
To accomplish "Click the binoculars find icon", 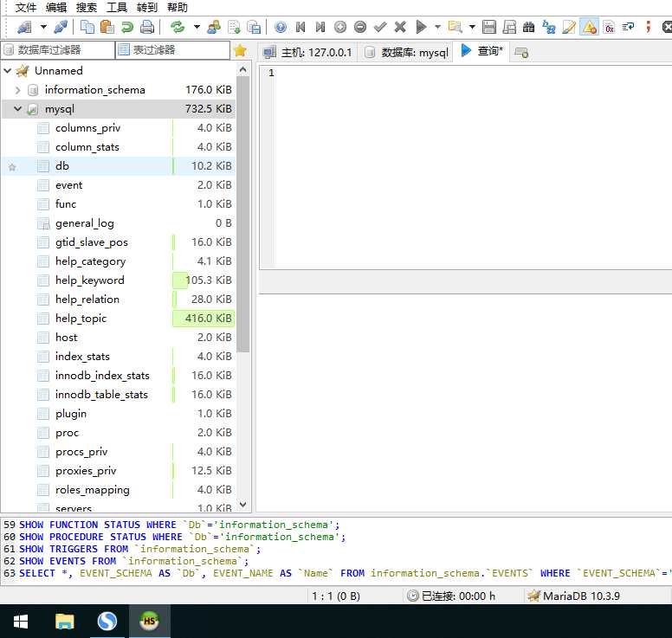I will tap(529, 28).
